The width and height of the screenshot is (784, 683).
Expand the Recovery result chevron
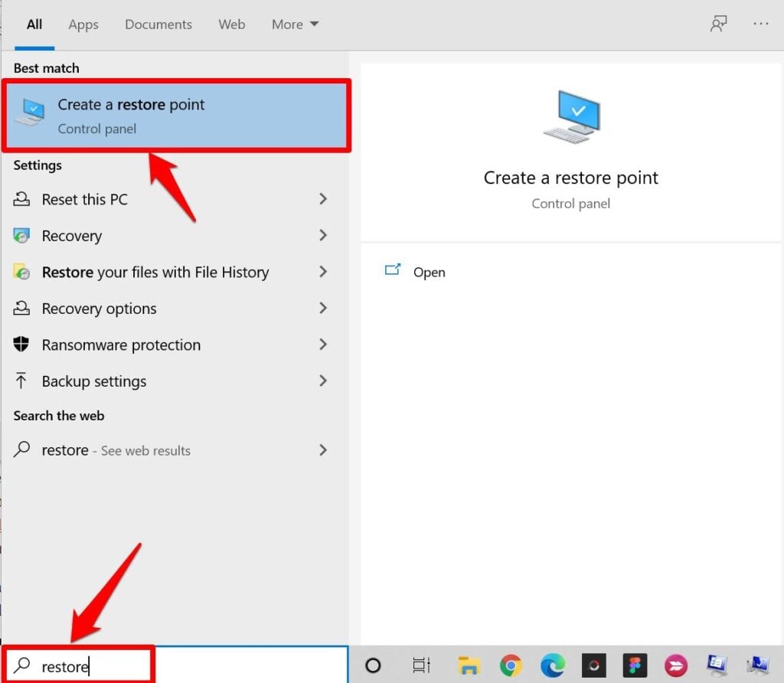pyautogui.click(x=323, y=235)
